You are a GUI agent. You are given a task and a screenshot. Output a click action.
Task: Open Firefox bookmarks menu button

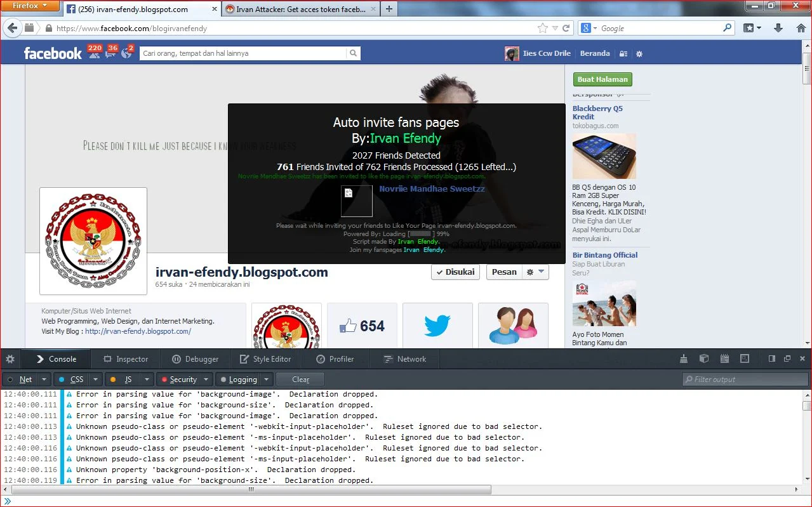pos(752,28)
